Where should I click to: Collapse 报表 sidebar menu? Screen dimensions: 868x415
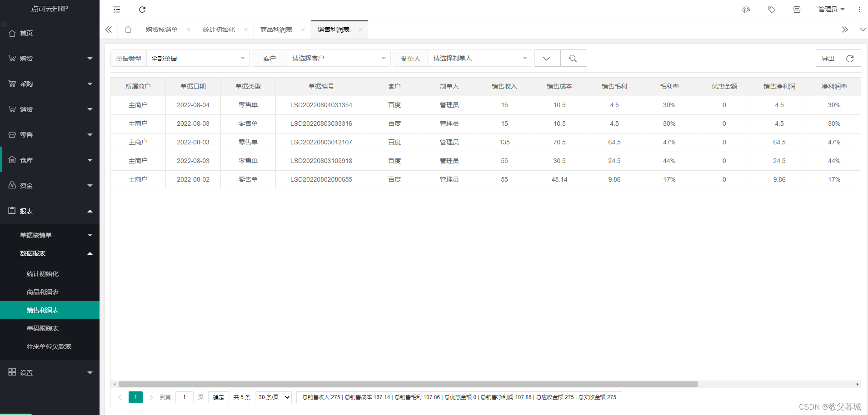50,211
